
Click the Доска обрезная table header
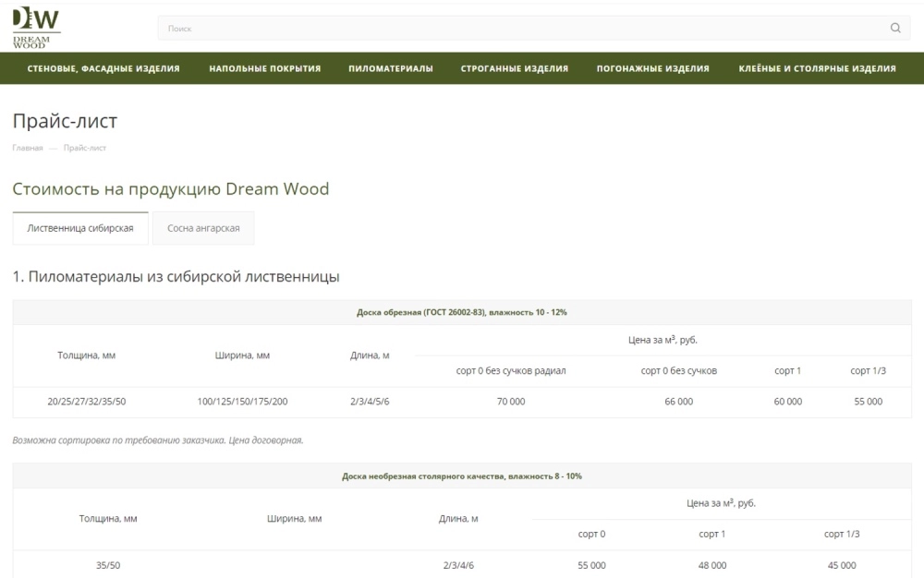coord(462,312)
